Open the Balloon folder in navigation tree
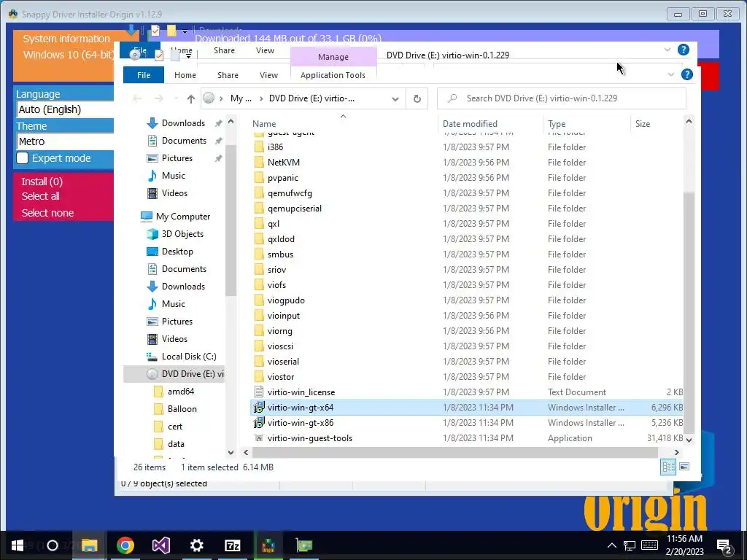 182,409
